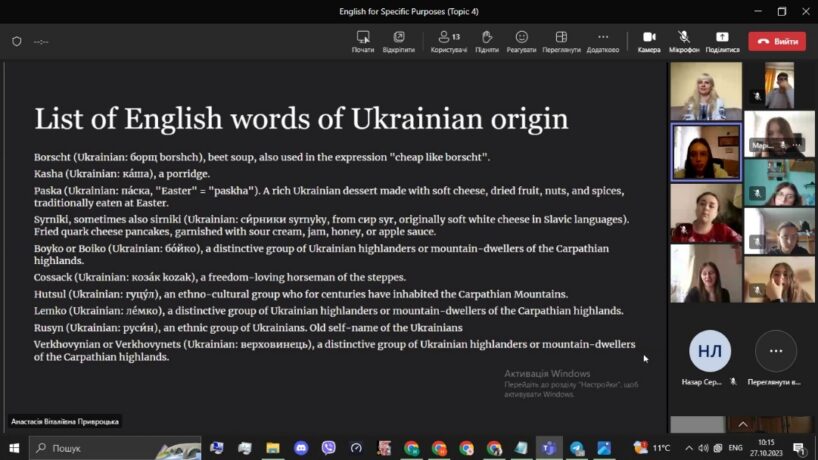Leave the meeting with Вийти button

(778, 41)
